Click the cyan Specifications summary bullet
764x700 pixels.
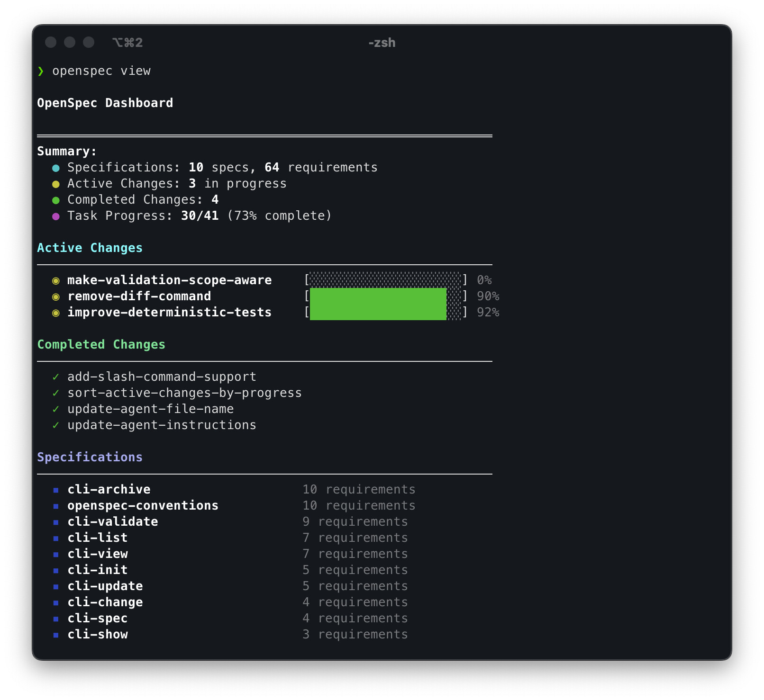click(56, 168)
